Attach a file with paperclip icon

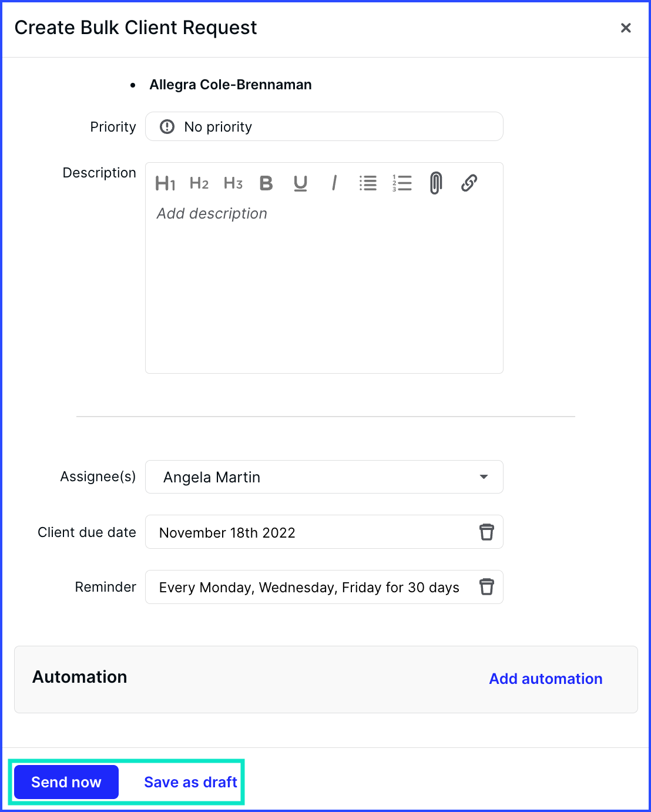(435, 183)
